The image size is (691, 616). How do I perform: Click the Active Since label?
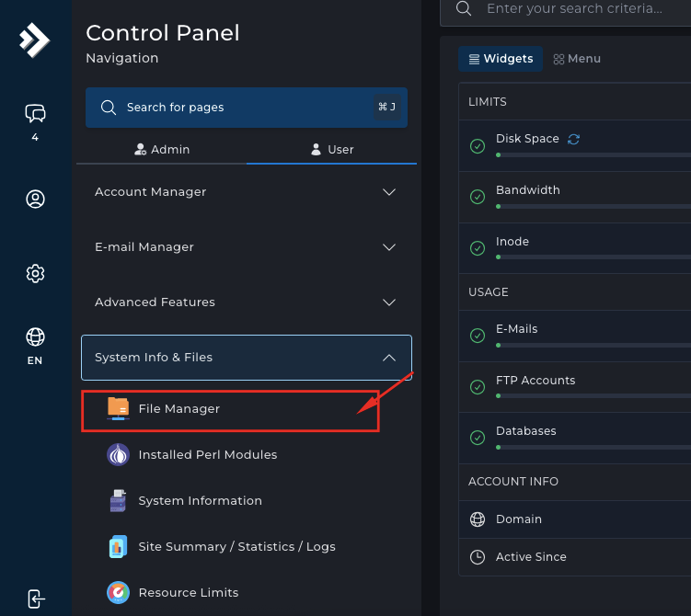(531, 557)
